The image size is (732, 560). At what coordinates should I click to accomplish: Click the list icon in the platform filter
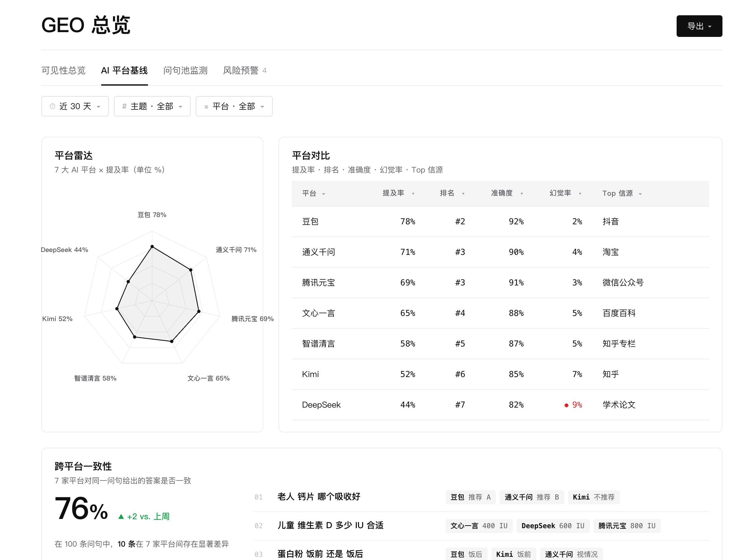pyautogui.click(x=206, y=107)
